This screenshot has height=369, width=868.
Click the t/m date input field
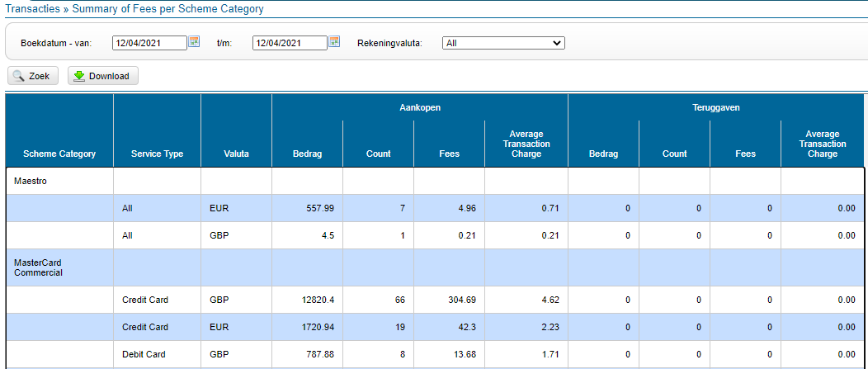pyautogui.click(x=290, y=43)
